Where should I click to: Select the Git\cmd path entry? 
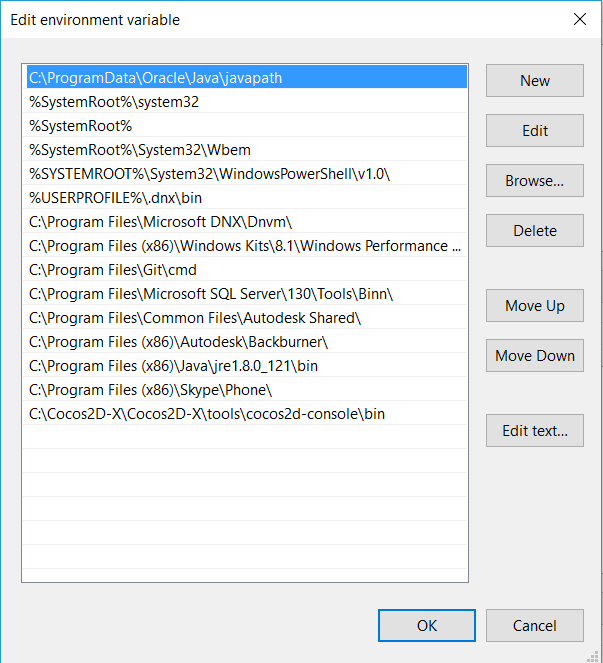click(247, 270)
